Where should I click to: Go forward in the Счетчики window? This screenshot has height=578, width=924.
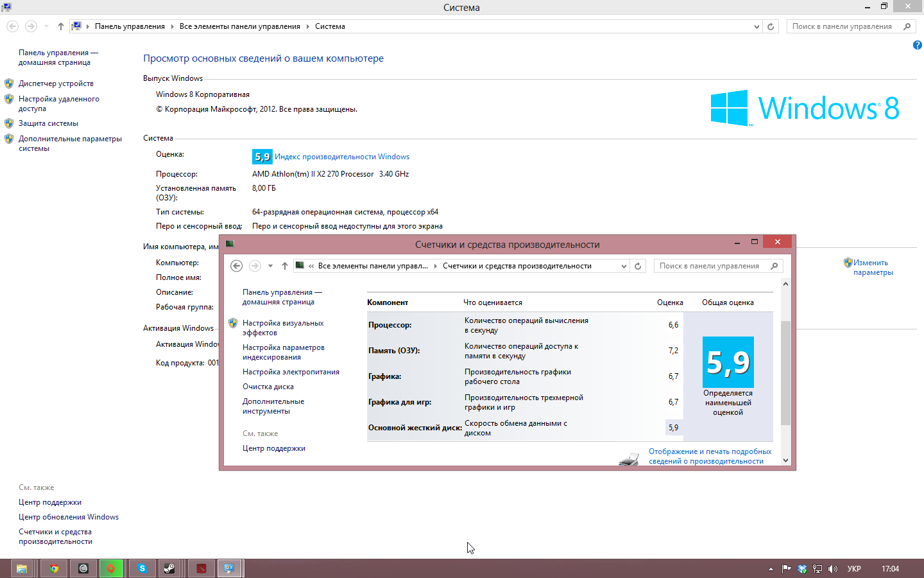point(255,266)
